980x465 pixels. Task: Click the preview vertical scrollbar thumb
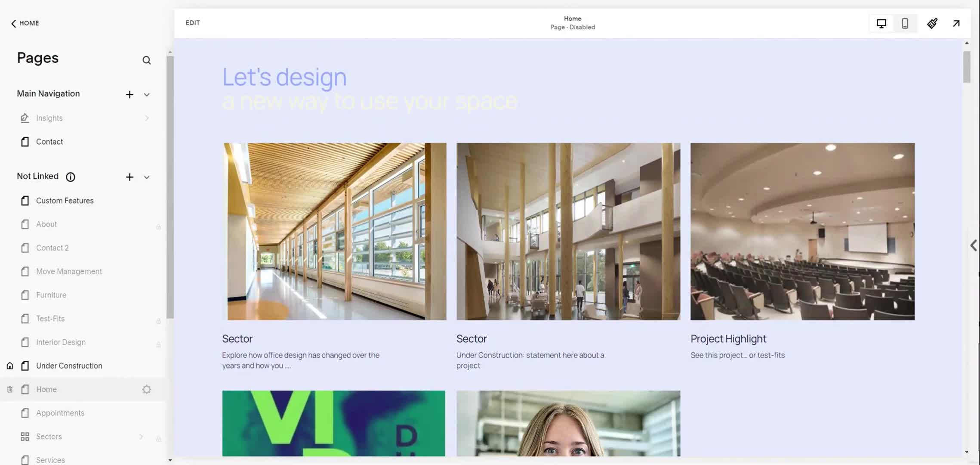967,67
